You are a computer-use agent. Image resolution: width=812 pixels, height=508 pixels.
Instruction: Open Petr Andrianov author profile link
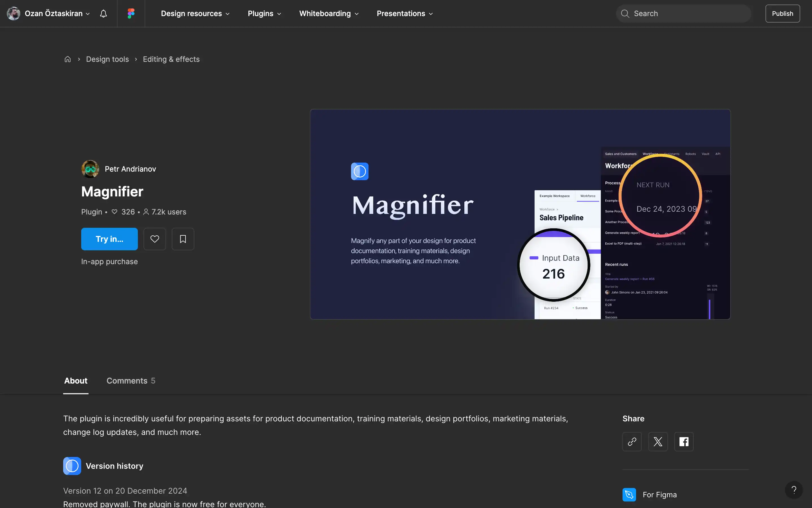(x=130, y=169)
